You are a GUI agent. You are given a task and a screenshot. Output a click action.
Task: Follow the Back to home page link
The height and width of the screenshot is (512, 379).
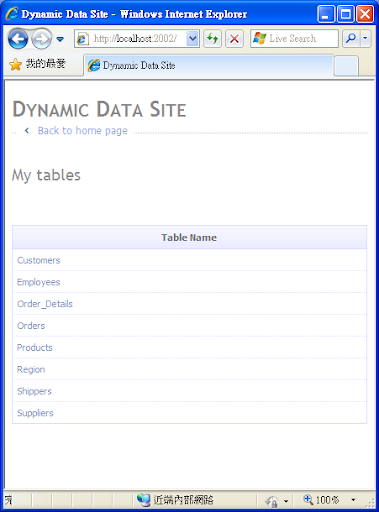(x=83, y=130)
